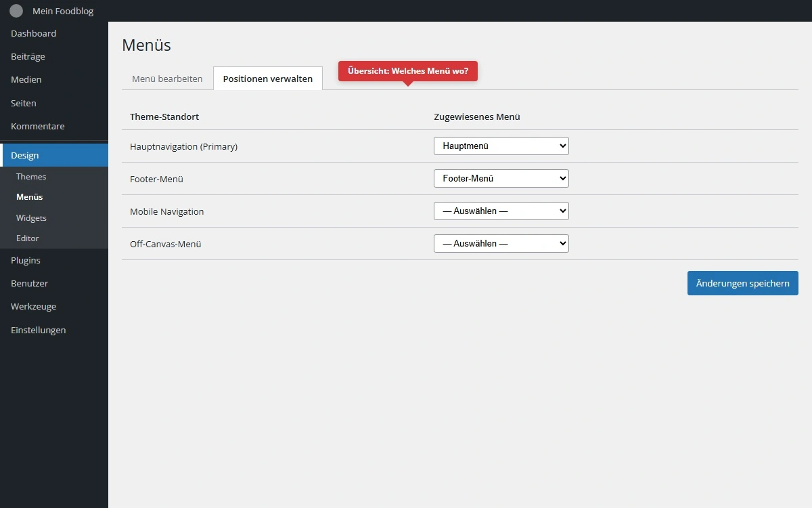Choose a menu for Mobile Navigation
This screenshot has height=508, width=812.
(x=501, y=211)
